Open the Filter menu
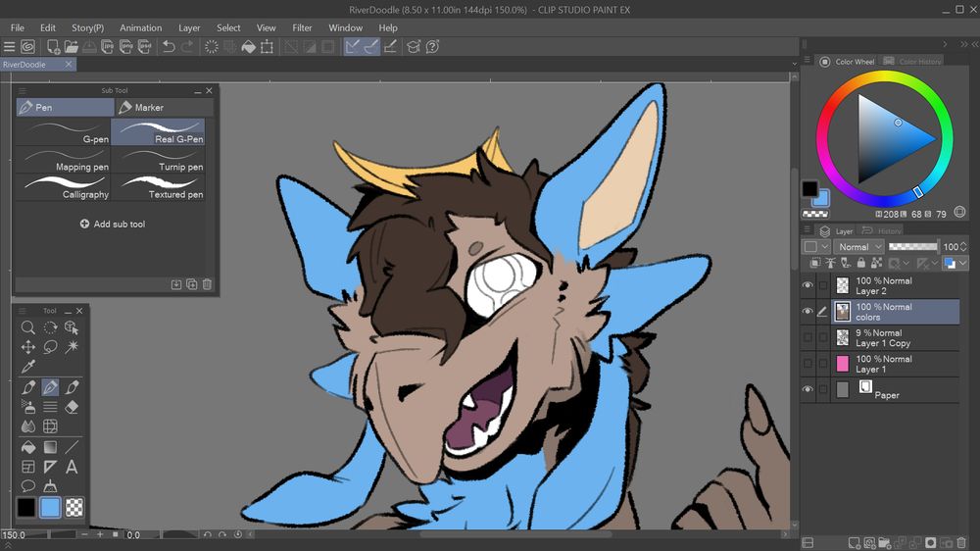Screen dimensions: 980x551 tap(302, 27)
